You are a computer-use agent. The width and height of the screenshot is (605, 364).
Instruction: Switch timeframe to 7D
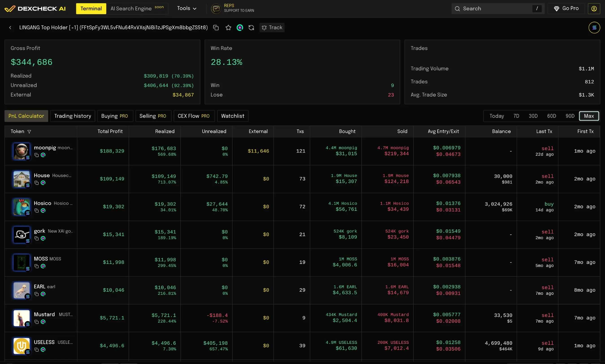point(516,116)
